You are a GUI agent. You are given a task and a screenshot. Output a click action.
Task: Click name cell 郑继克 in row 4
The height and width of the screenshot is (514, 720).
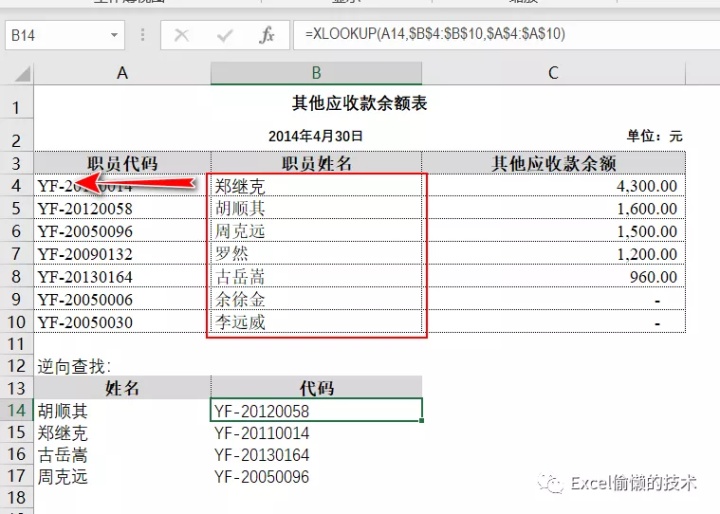click(316, 186)
